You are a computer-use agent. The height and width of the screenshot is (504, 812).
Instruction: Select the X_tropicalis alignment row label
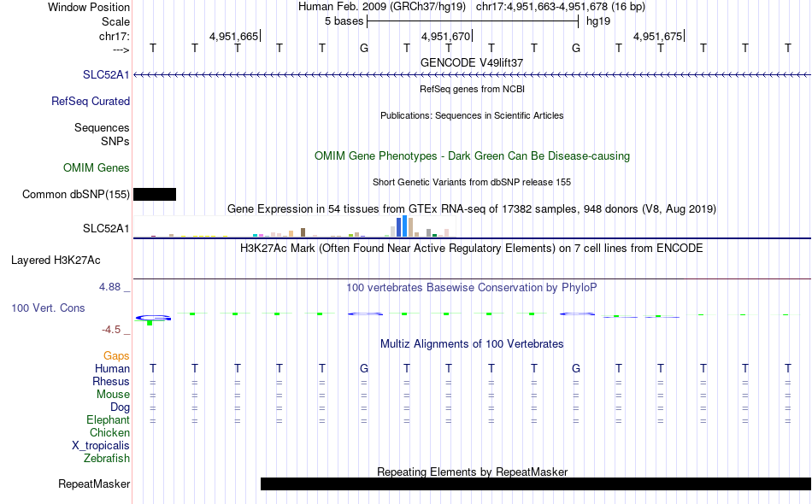[101, 446]
